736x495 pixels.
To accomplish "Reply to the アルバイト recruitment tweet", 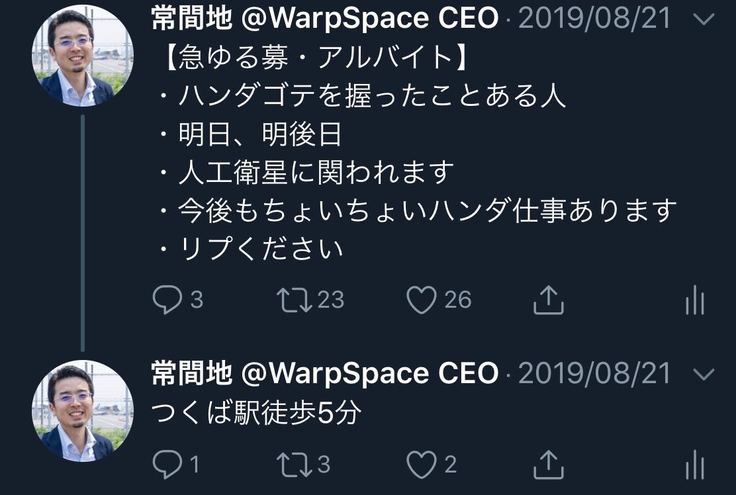I will [x=167, y=300].
